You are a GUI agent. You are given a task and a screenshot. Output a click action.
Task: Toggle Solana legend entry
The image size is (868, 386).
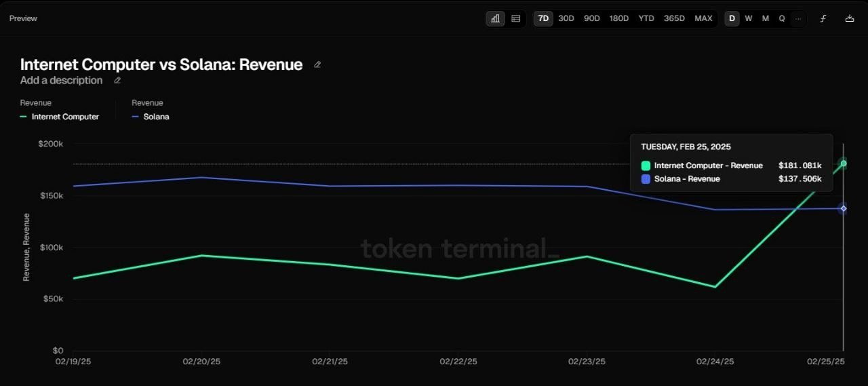151,117
